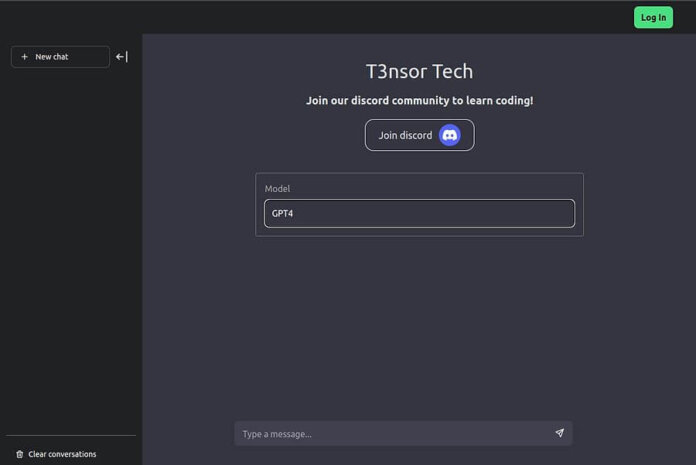Collapse the sidebar with arrow icon
Screen dimensions: 696x465
tap(122, 57)
